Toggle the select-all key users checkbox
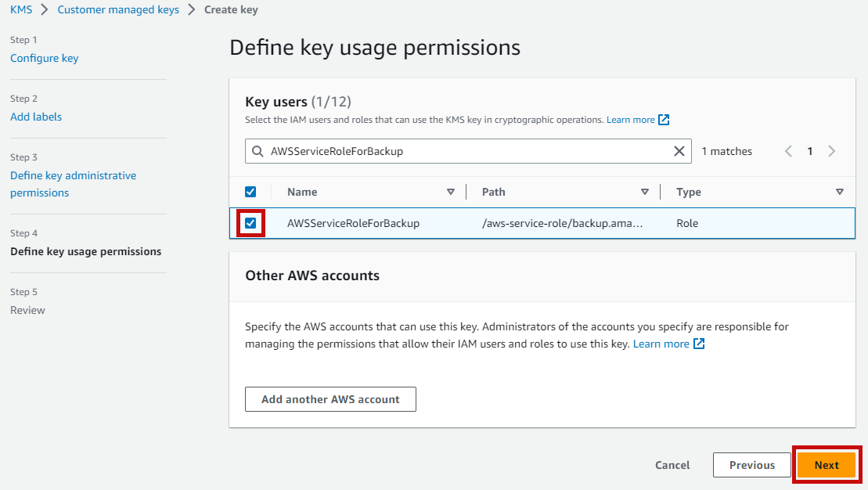This screenshot has width=868, height=490. [x=250, y=192]
